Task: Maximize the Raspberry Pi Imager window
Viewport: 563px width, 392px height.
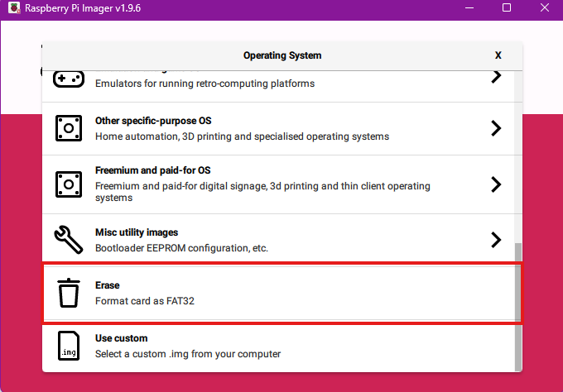Action: [507, 7]
